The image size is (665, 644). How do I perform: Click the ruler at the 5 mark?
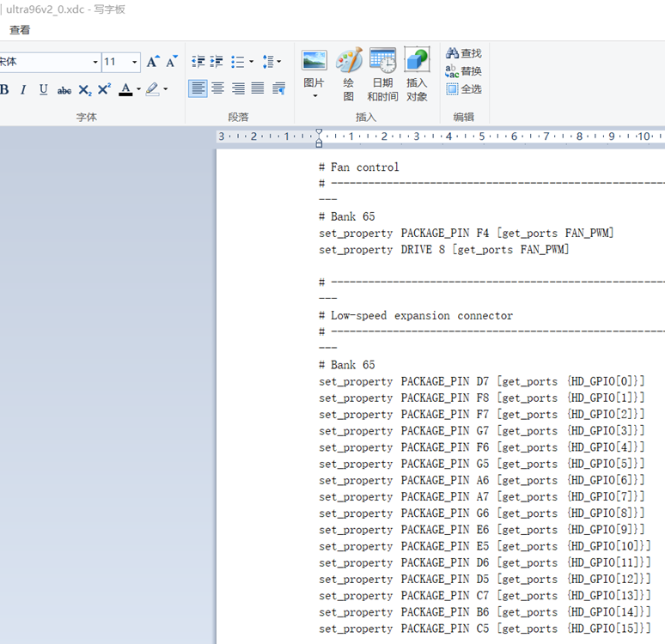pos(482,136)
